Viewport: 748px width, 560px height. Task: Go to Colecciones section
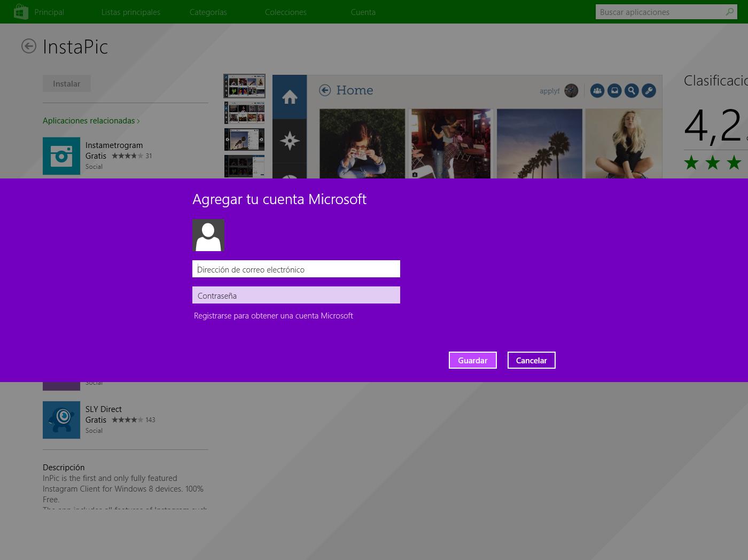point(285,12)
